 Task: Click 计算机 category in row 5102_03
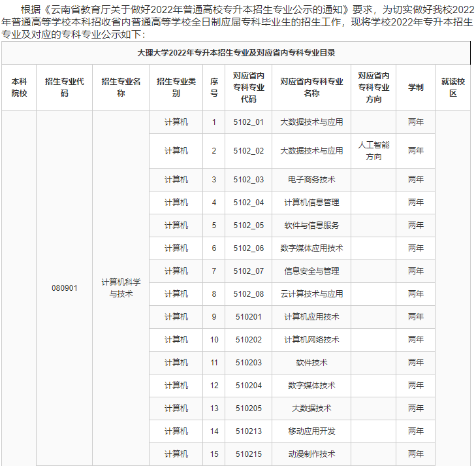(x=176, y=180)
